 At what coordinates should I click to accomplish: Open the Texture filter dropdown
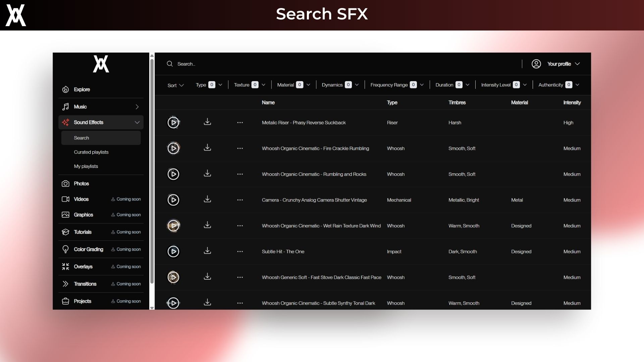pos(263,85)
